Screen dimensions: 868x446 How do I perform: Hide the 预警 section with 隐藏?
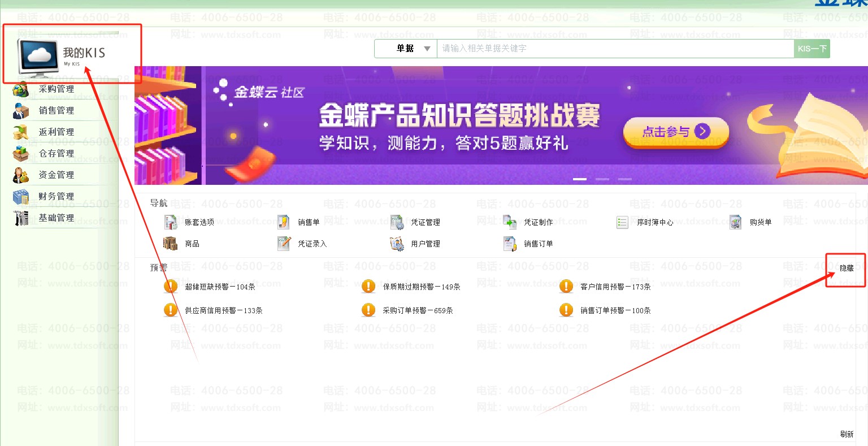(847, 269)
